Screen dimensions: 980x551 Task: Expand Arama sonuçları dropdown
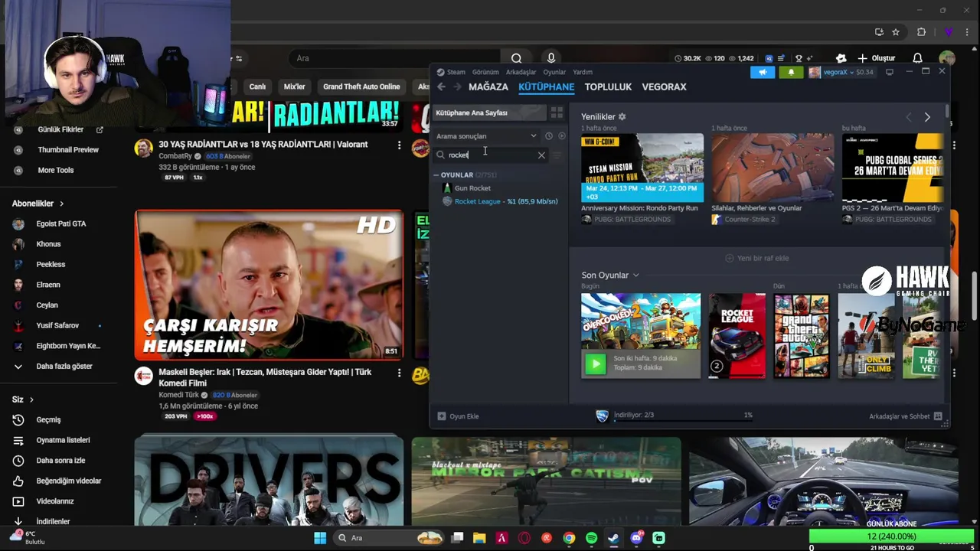[487, 136]
